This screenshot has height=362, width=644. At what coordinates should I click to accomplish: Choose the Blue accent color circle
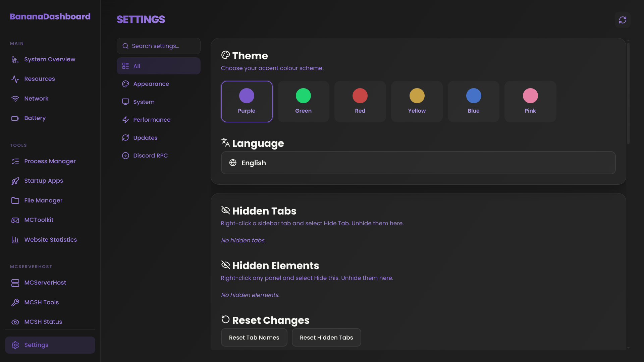pos(474,96)
